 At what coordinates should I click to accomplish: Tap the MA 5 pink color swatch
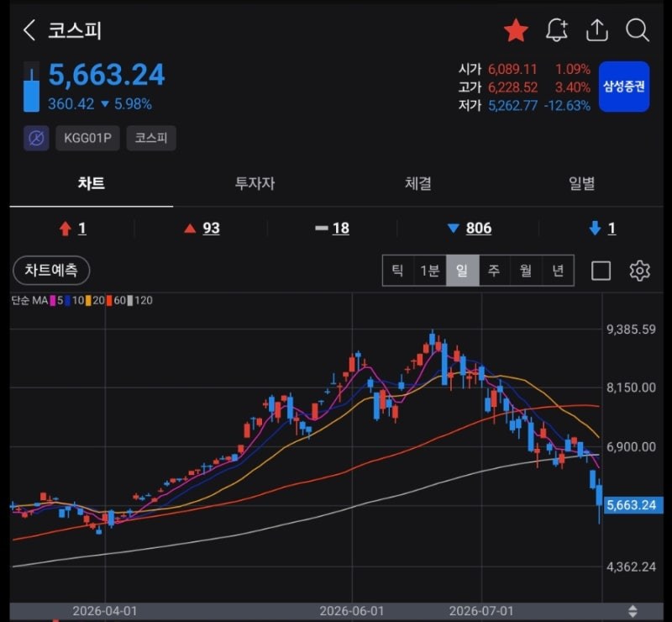coord(53,301)
